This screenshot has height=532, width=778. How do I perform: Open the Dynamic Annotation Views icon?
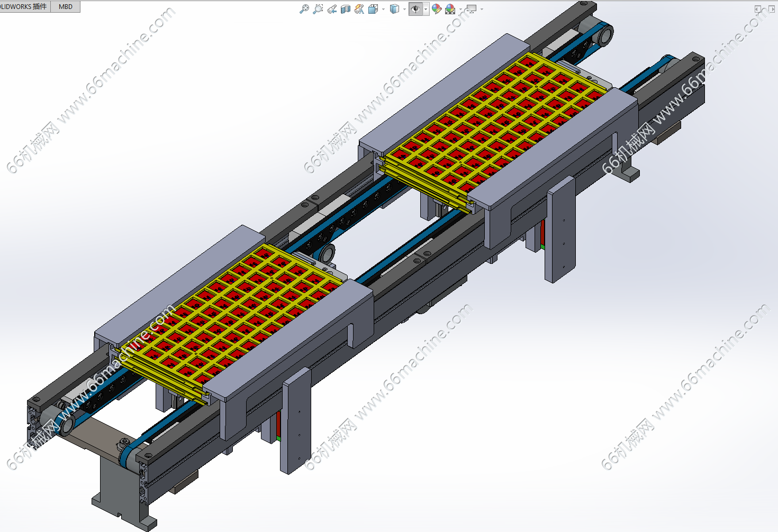click(359, 9)
